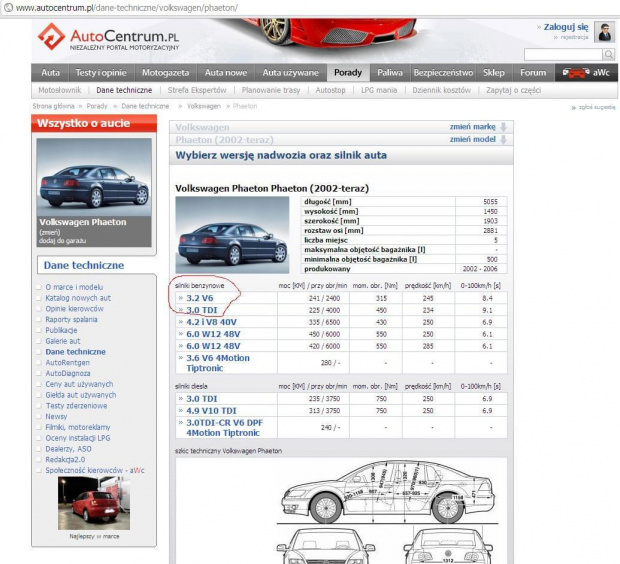Image resolution: width=620 pixels, height=564 pixels.
Task: Open Autostop submenu item
Action: (x=331, y=90)
